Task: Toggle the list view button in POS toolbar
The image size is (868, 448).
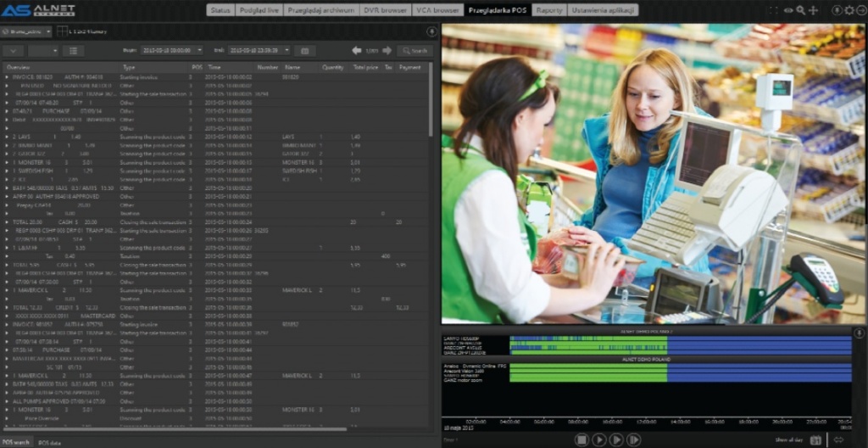Action: (x=73, y=51)
